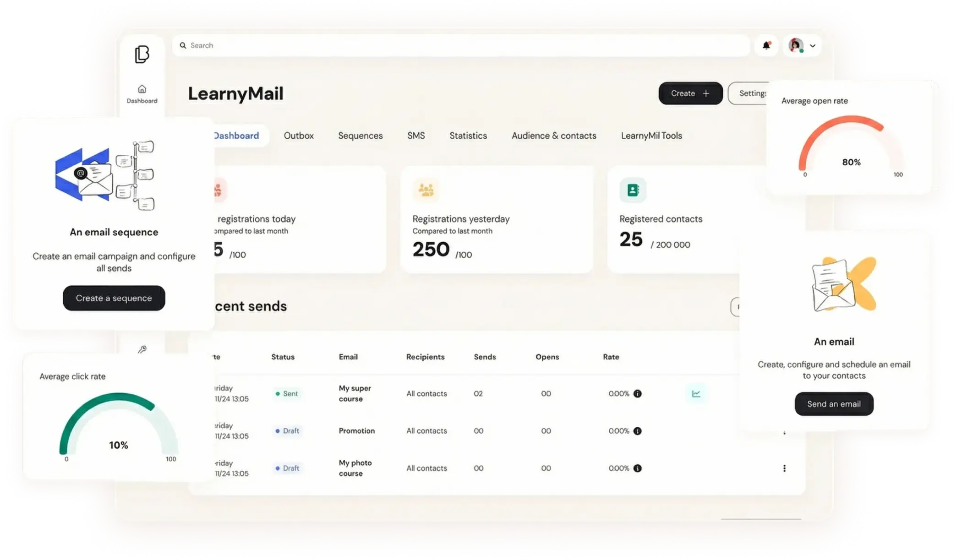Click the LearnyMail logo in the sidebar
The image size is (956, 560).
coord(142,54)
